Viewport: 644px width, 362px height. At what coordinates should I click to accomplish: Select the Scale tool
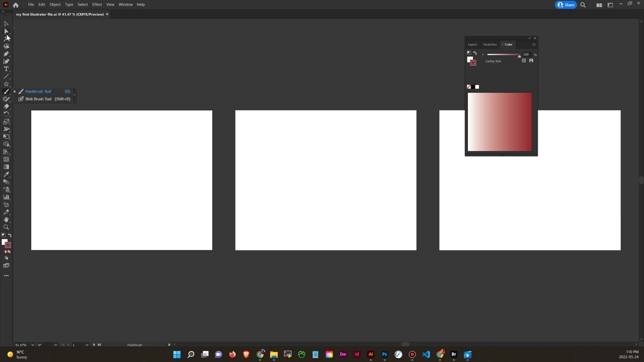coord(6,122)
